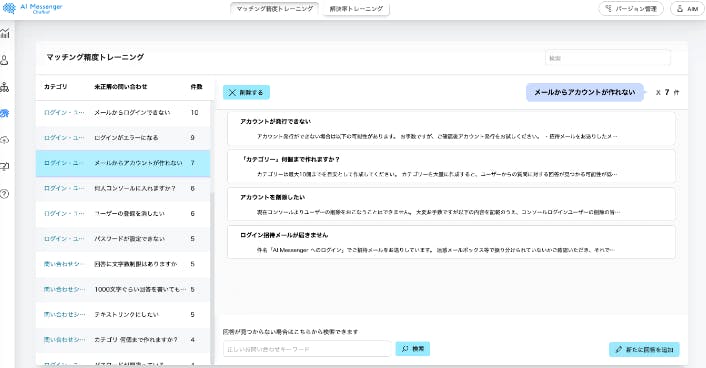Switch to 解決率トレーニング tab
This screenshot has height=368, width=706.
tap(356, 9)
